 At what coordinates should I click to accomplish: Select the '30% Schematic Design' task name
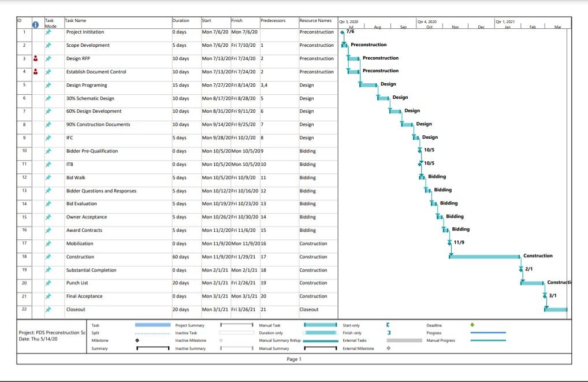[x=90, y=98]
